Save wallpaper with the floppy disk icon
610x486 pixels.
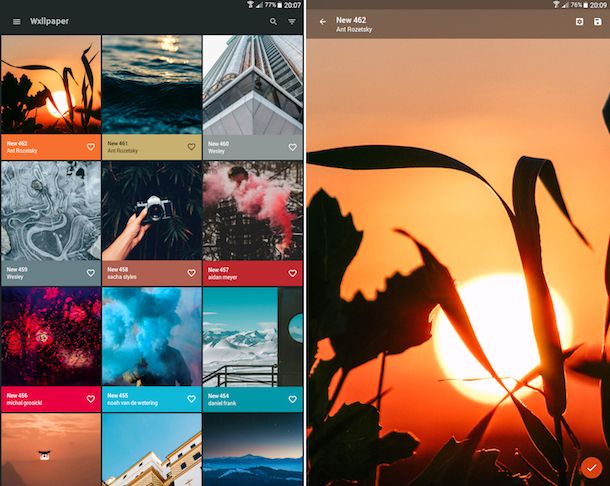tap(597, 22)
